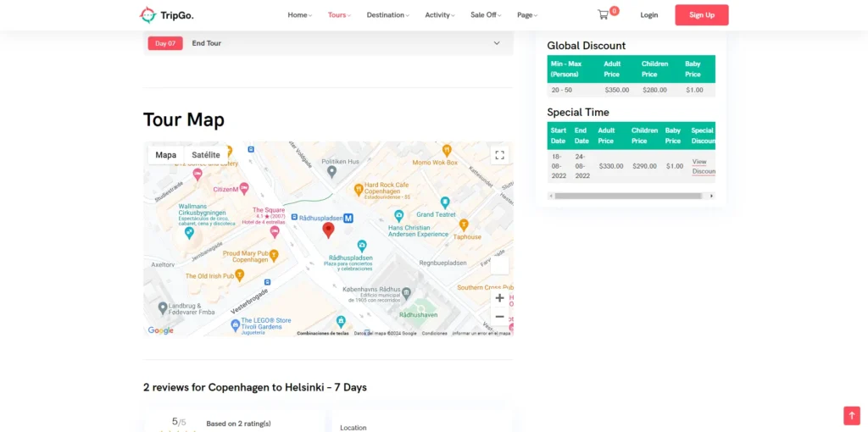Image resolution: width=868 pixels, height=432 pixels.
Task: Click the Rådhuspladsen plaza camera marker
Action: tap(361, 245)
